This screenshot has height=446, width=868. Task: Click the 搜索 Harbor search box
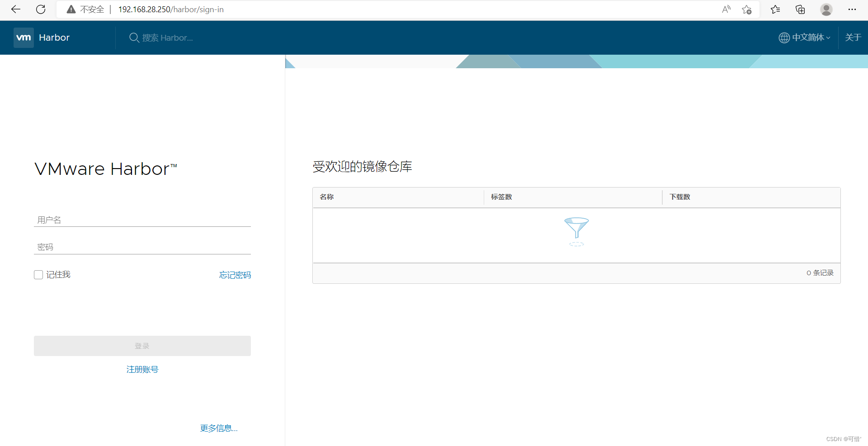pyautogui.click(x=167, y=38)
